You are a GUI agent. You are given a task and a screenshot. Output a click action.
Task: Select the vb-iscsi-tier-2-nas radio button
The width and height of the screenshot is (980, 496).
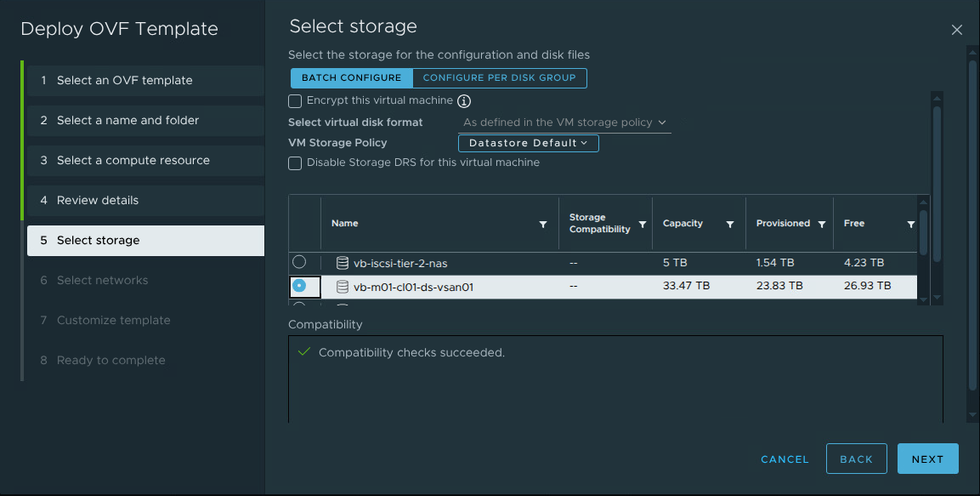tap(299, 262)
